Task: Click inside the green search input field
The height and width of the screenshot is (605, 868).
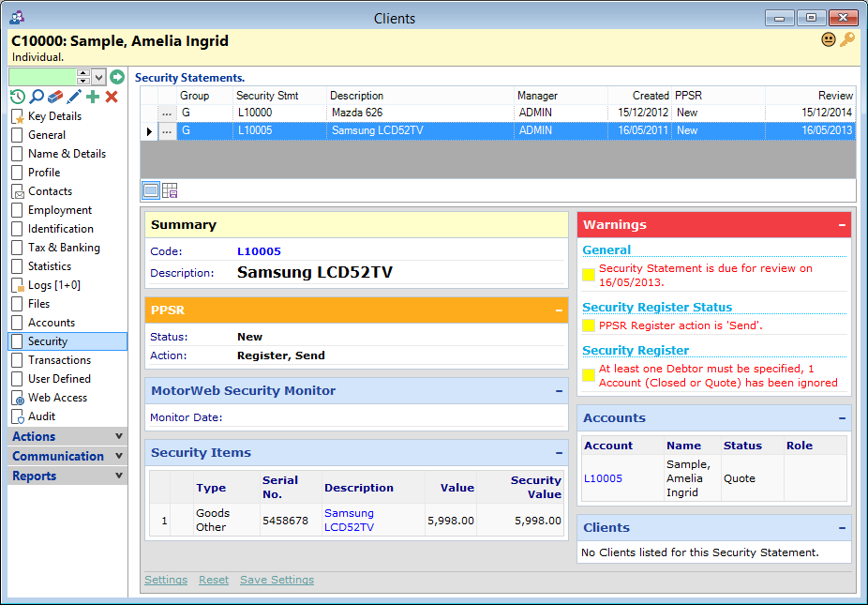Action: [42, 77]
